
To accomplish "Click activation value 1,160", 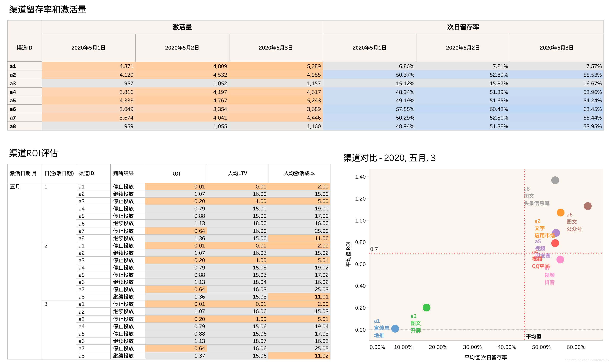I will 276,126.
